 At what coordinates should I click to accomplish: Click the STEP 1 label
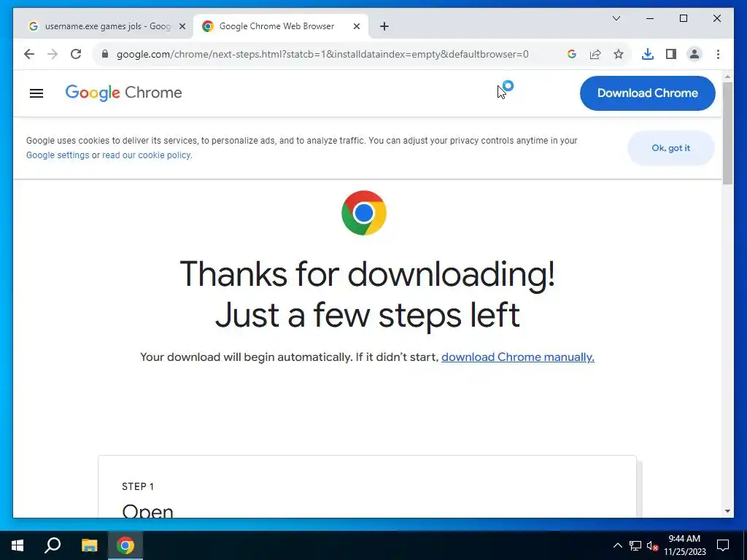[x=138, y=486]
